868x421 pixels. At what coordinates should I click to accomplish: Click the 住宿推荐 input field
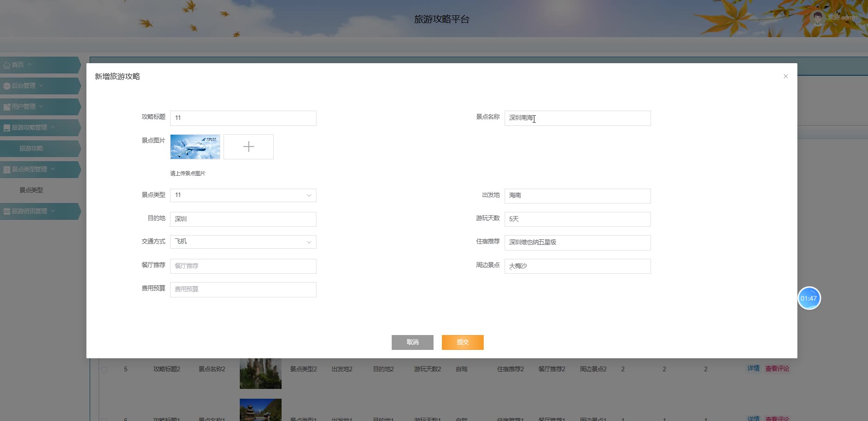tap(578, 243)
